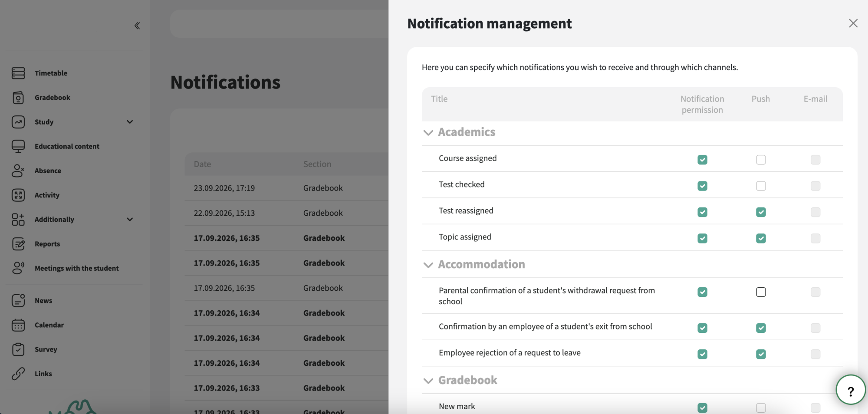Open the Gradebook sidebar icon
The image size is (868, 414).
coord(18,98)
